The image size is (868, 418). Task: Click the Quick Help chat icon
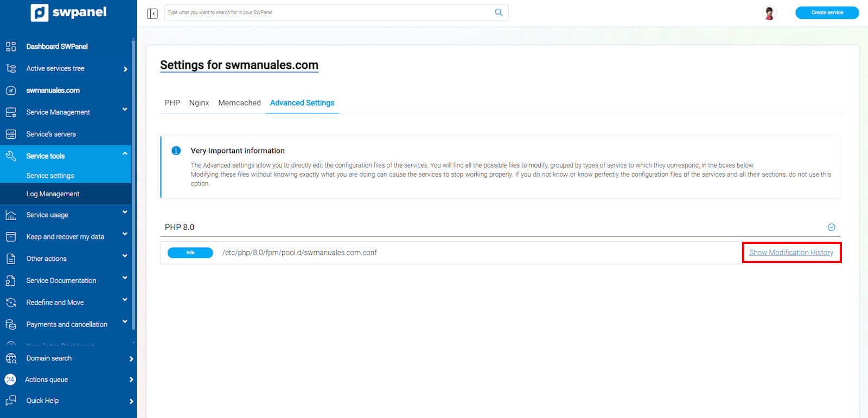[x=11, y=401]
